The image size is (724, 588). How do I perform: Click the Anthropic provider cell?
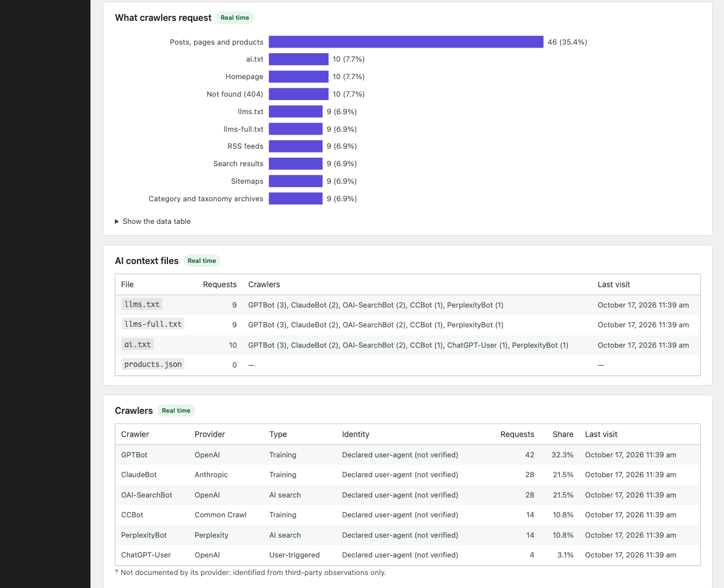[x=211, y=475]
